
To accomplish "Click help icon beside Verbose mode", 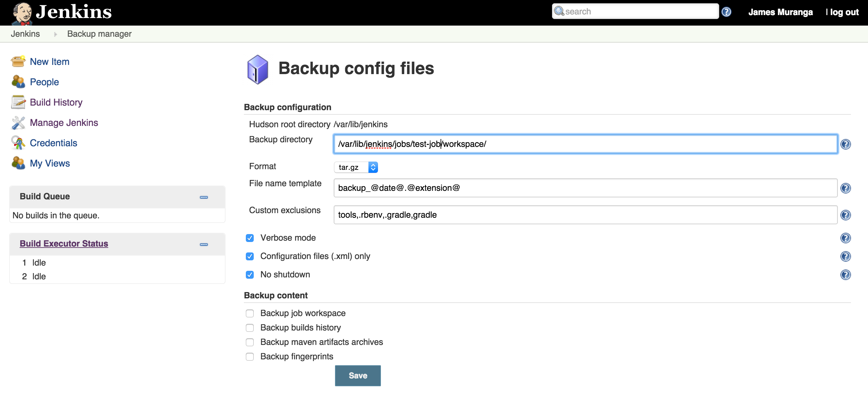I will pos(845,238).
